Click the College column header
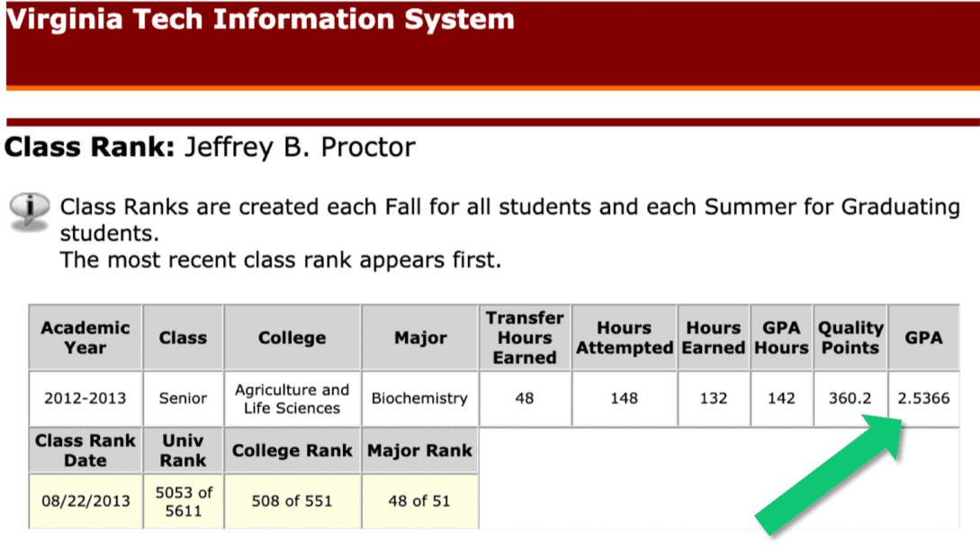Screen dimensions: 980x553 click(x=292, y=338)
